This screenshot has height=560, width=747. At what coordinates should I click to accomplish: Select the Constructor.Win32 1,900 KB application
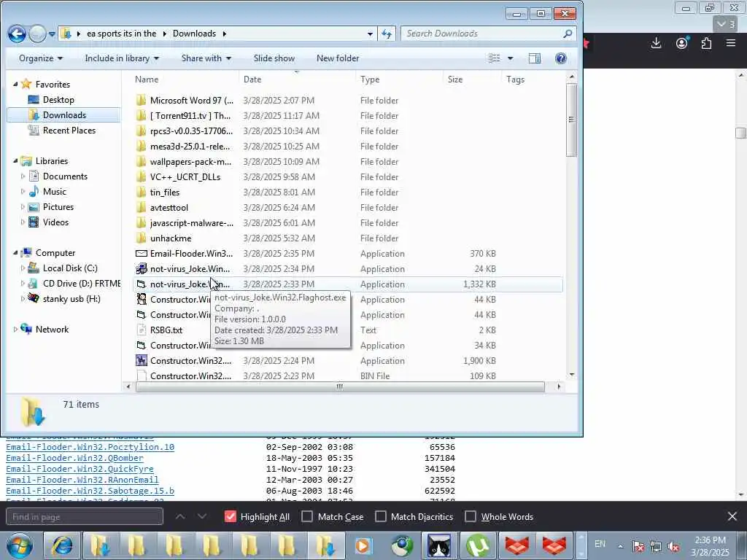(348, 360)
